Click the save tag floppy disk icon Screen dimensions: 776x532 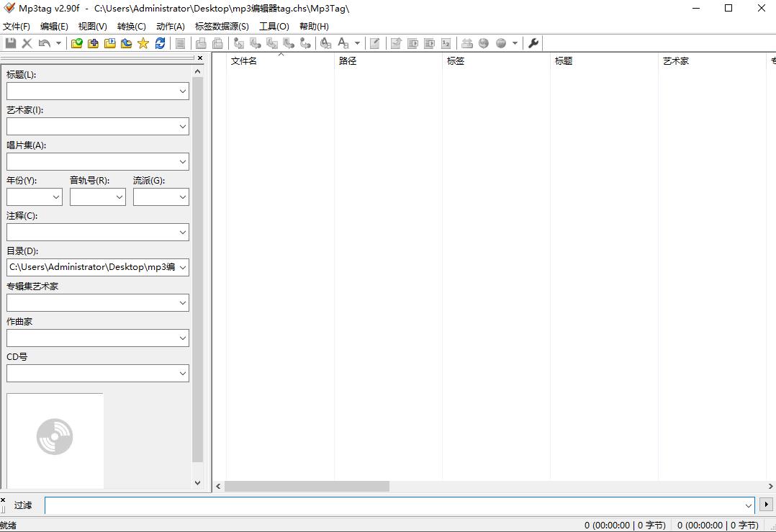coord(11,43)
